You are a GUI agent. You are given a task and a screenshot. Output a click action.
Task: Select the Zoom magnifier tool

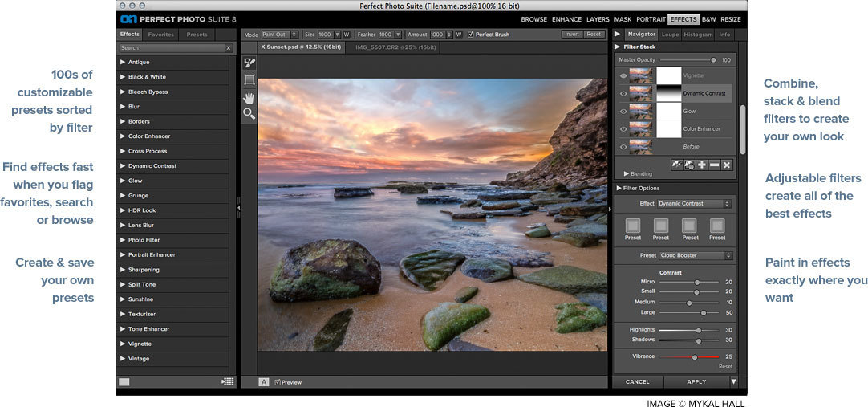pos(249,114)
